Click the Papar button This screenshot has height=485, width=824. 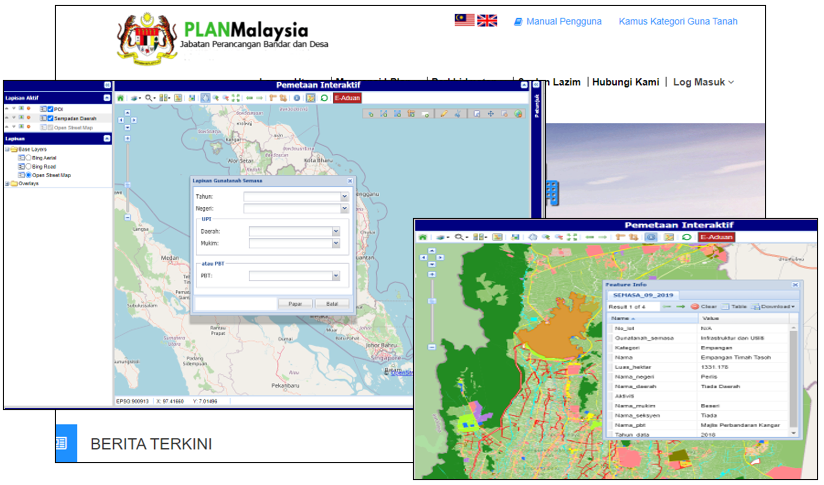295,304
